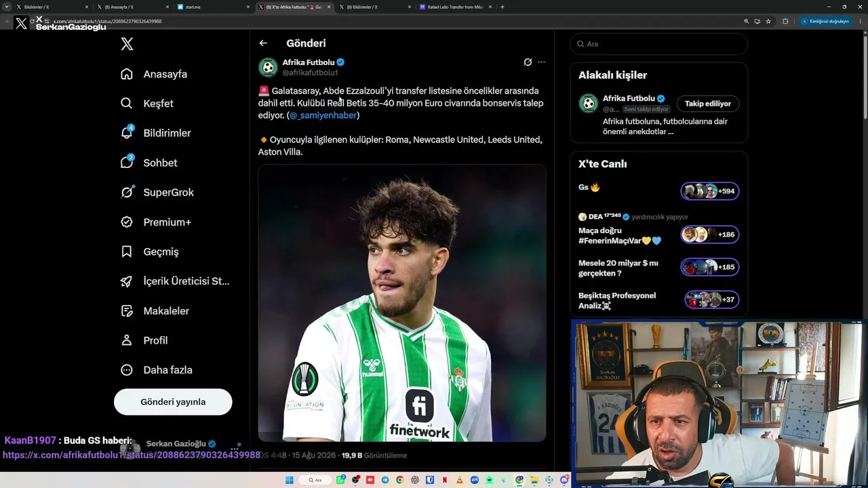The height and width of the screenshot is (488, 868).
Task: Open the @afrikafutbolu1 handle link
Action: coord(310,73)
